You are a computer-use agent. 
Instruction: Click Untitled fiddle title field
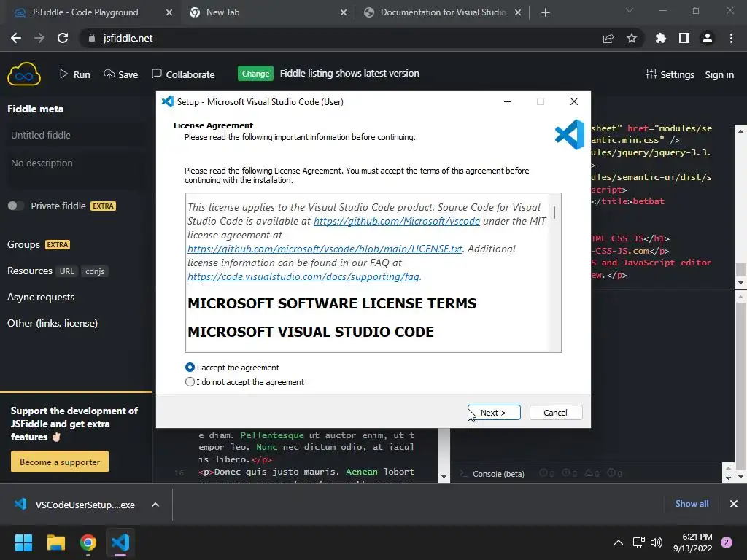[x=76, y=135]
